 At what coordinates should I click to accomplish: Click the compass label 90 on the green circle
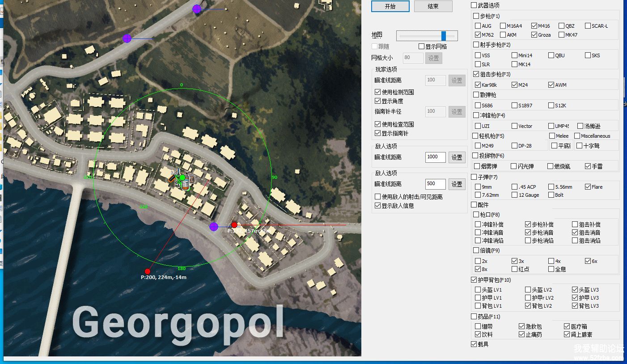click(x=275, y=178)
